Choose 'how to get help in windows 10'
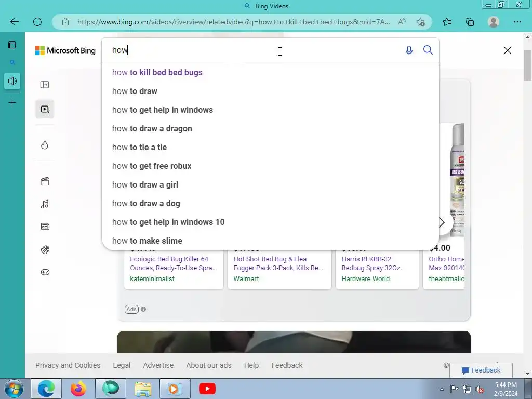The width and height of the screenshot is (532, 399). coord(270,222)
